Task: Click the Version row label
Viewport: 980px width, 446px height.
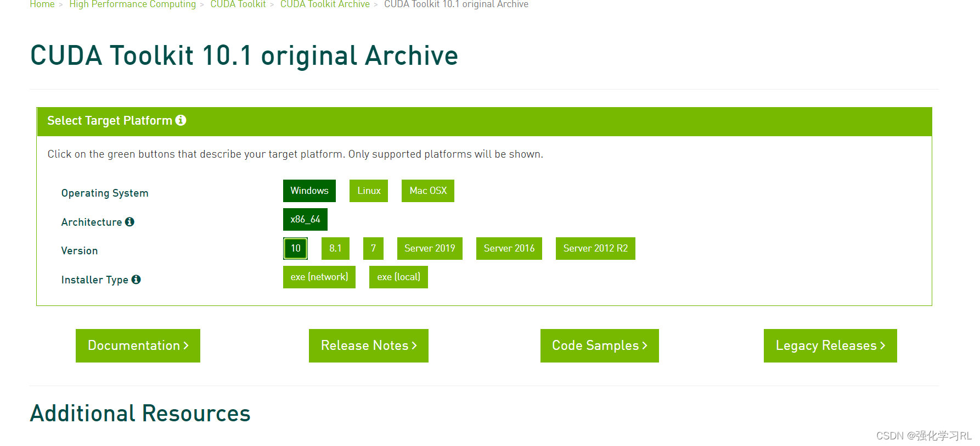Action: (80, 250)
